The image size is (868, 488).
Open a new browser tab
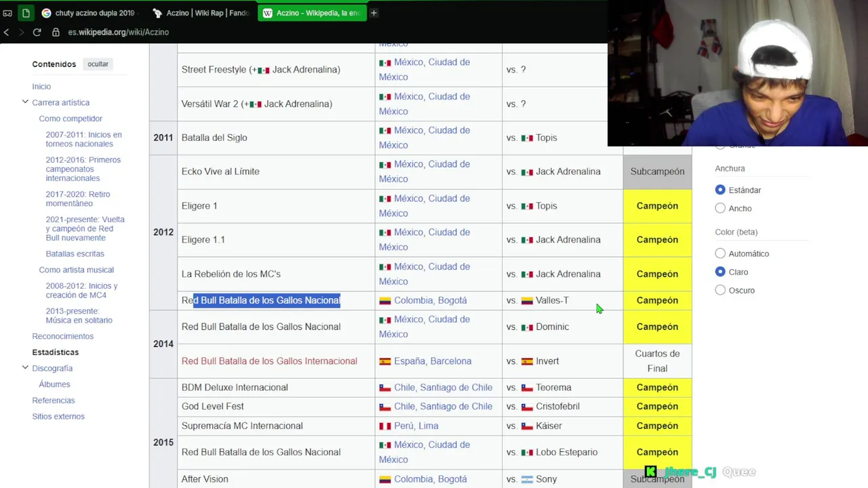[374, 13]
